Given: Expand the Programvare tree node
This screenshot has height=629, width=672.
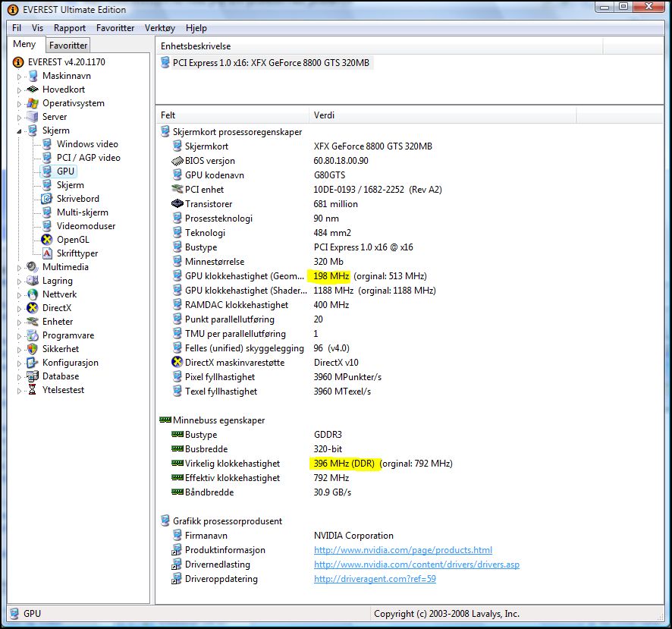Looking at the screenshot, I should pos(19,337).
